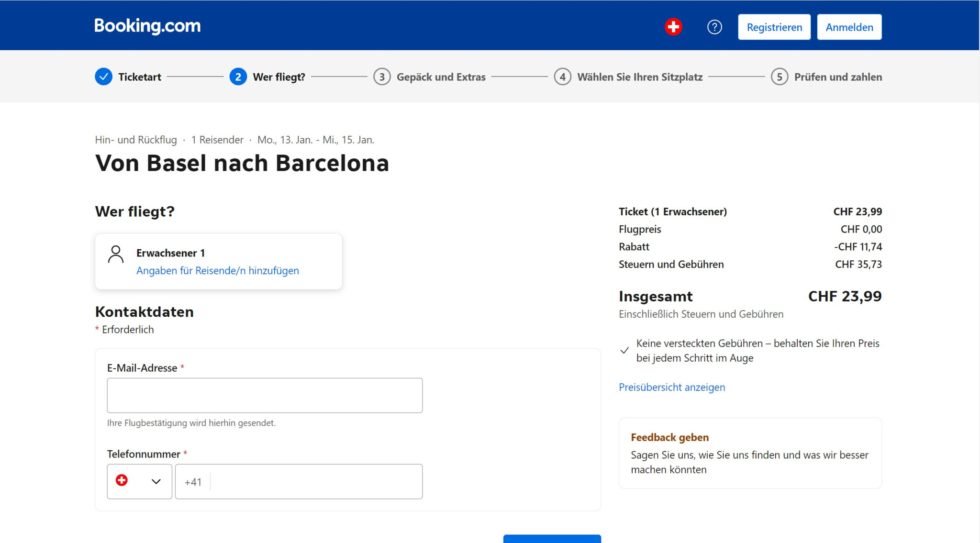Click the step 4 circle icon
Viewport: 980px width, 543px height.
(562, 77)
